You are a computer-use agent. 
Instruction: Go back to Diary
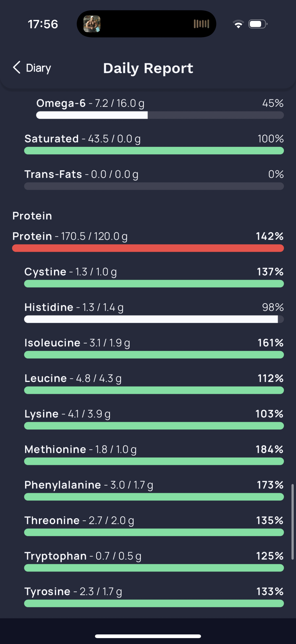(32, 68)
